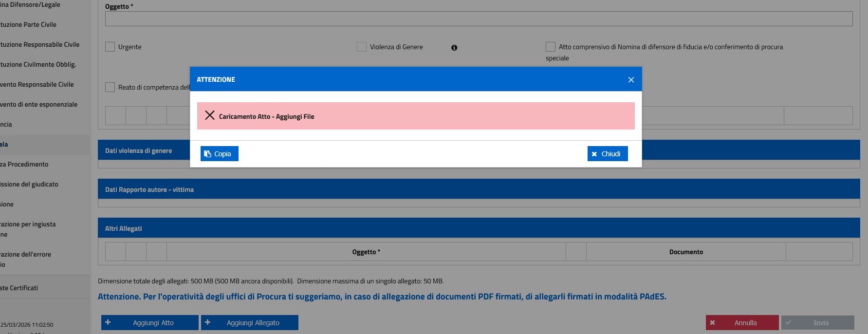Enable the Violenza di Genere checkbox
This screenshot has width=868, height=334.
362,47
